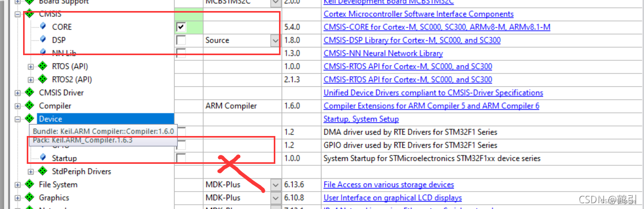The width and height of the screenshot is (644, 209).
Task: Click the Graphics green diamond icon
Action: point(29,197)
